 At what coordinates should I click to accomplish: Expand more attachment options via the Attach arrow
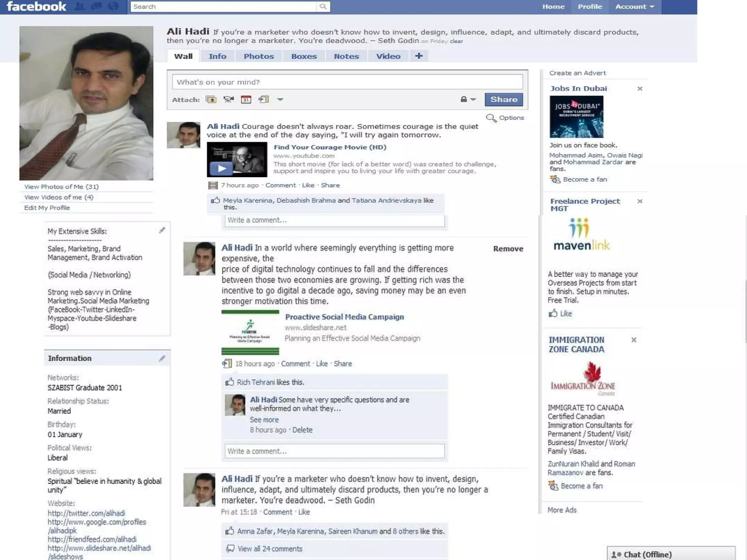coord(280,99)
